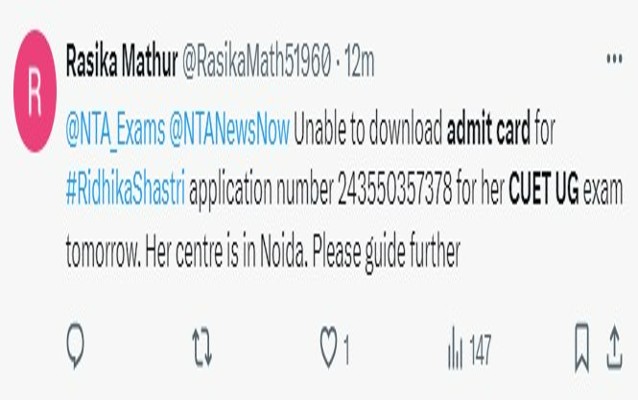
Task: Repost the tweet with the retweet icon
Action: click(x=202, y=348)
